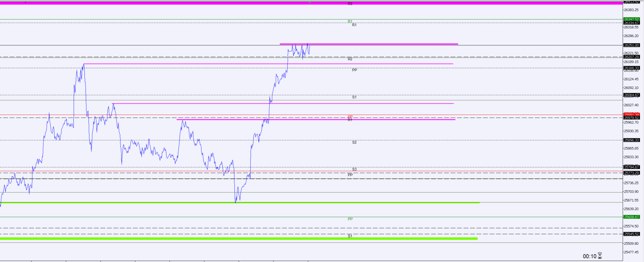
Task: Select the R3 pivot label at the top
Action: pyautogui.click(x=350, y=4)
